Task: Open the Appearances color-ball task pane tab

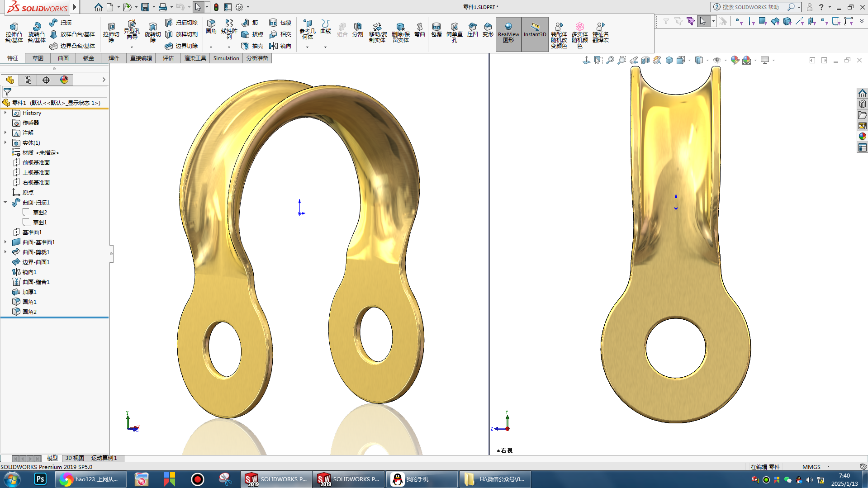Action: [x=863, y=137]
